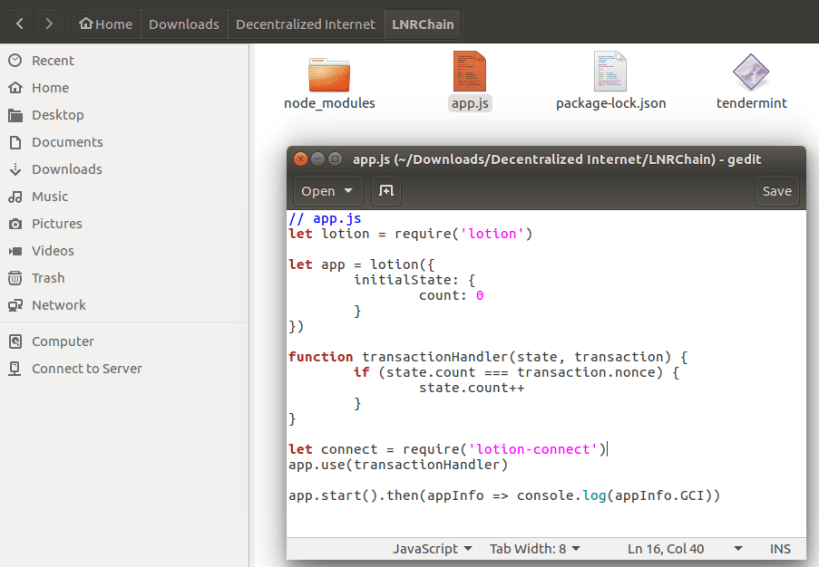Image resolution: width=819 pixels, height=567 pixels.
Task: Select the package-lock.json file icon
Action: tap(610, 72)
